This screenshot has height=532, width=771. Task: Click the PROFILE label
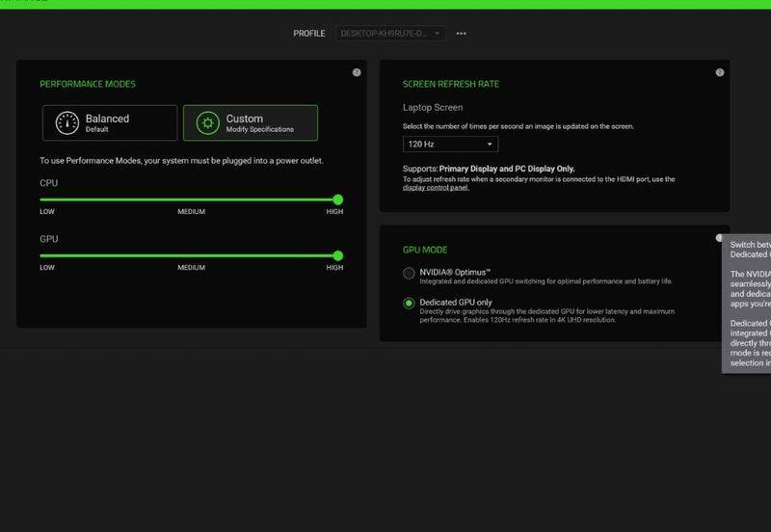tap(309, 34)
